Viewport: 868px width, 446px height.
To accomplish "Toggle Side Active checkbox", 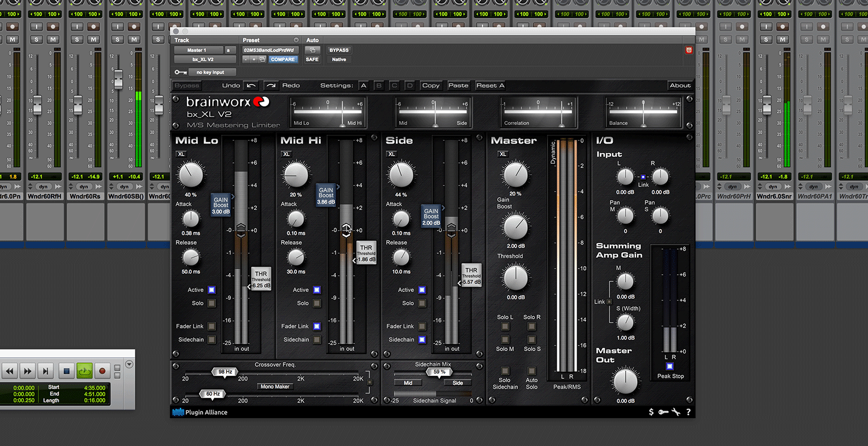I will tap(422, 290).
